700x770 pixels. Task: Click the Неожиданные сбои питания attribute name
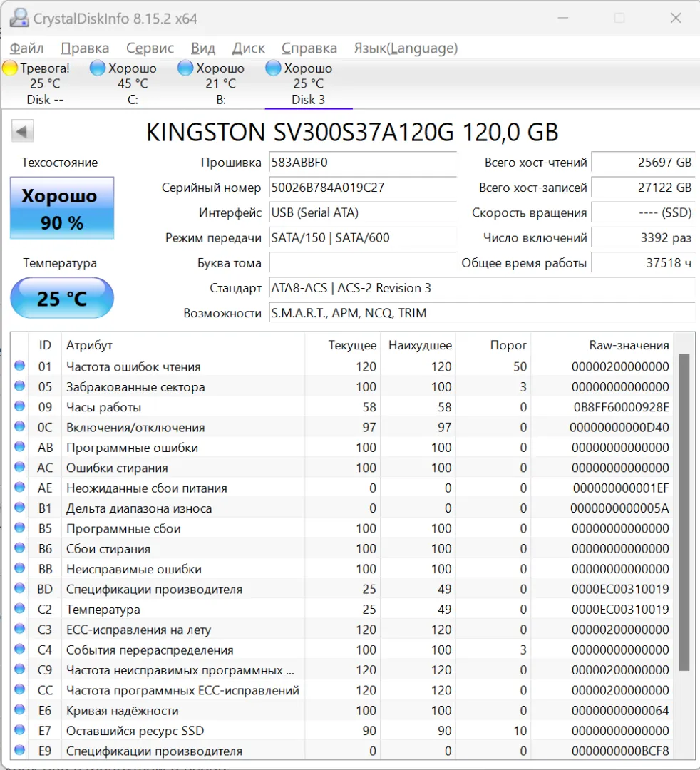point(146,488)
